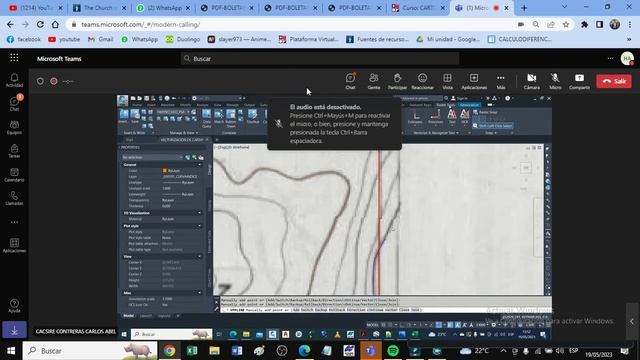This screenshot has width=640, height=360.
Task: Open Teams settings ellipsis near profile
Action: (610, 58)
